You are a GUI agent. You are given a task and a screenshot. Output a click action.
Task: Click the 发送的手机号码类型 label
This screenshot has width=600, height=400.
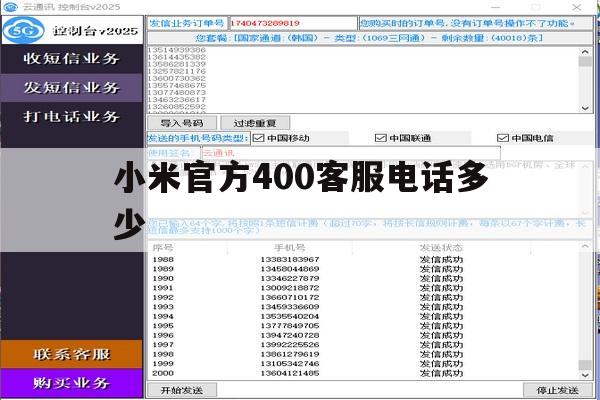198,138
